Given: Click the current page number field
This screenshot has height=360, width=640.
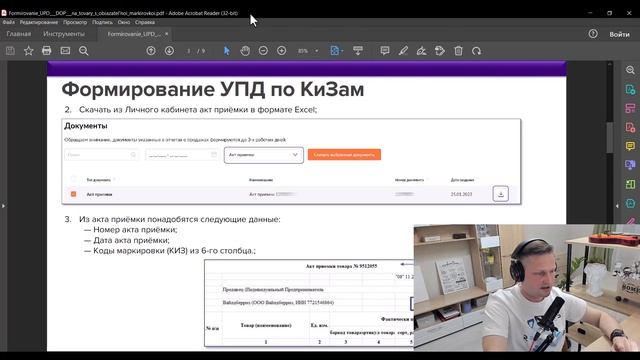Looking at the screenshot, I should point(189,51).
